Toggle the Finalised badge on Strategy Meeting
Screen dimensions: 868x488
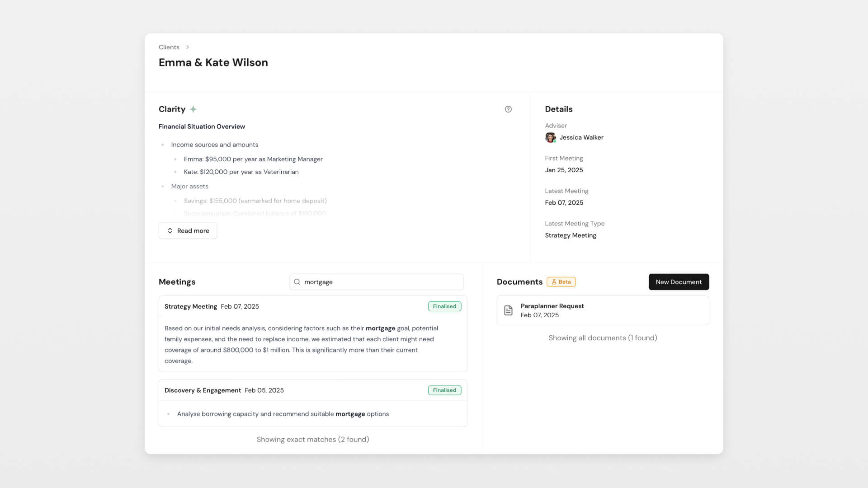[444, 306]
